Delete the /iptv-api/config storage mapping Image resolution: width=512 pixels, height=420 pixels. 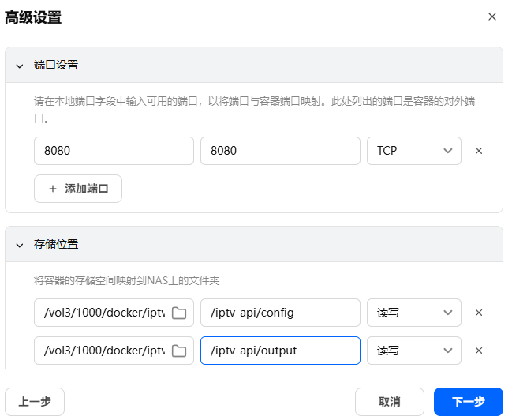point(478,313)
